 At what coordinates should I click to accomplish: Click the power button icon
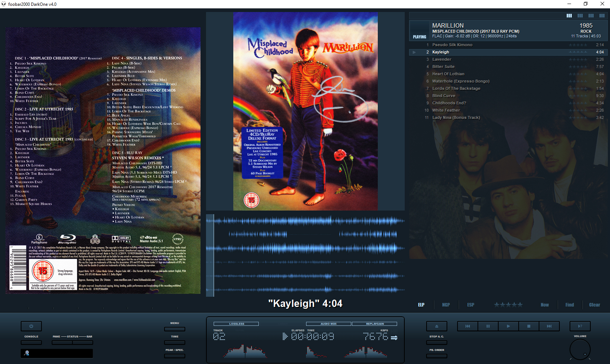(31, 326)
